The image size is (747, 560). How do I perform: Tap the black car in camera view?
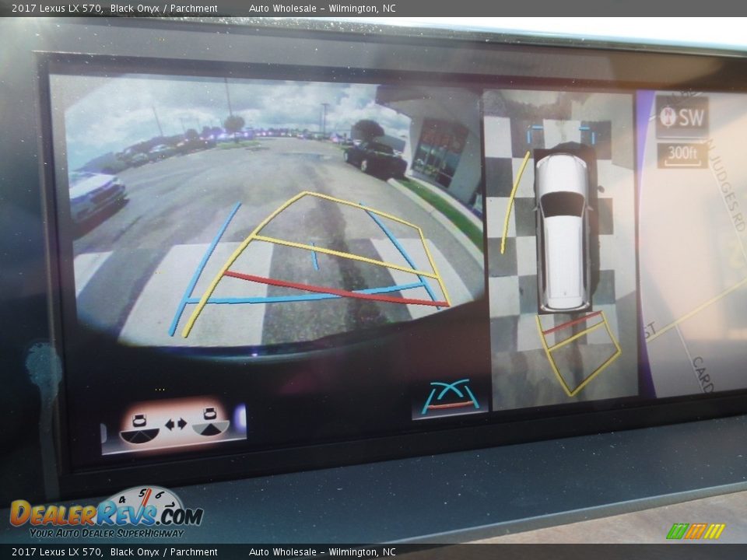pos(377,158)
